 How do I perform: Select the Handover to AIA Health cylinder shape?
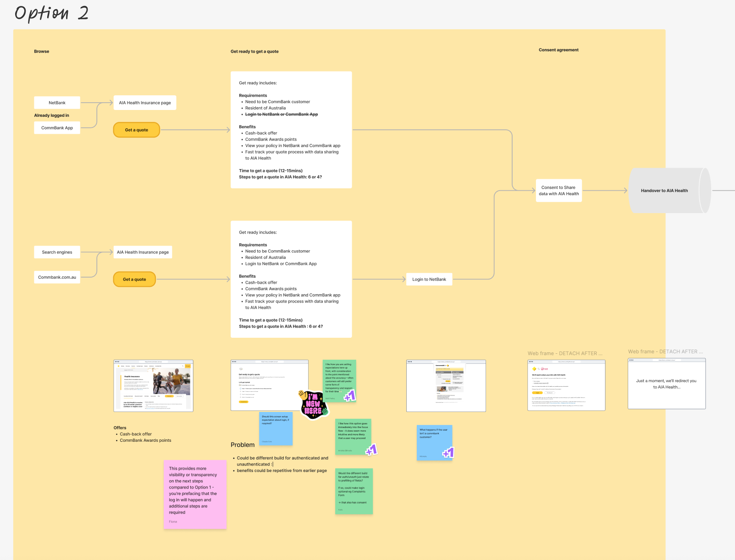(670, 191)
